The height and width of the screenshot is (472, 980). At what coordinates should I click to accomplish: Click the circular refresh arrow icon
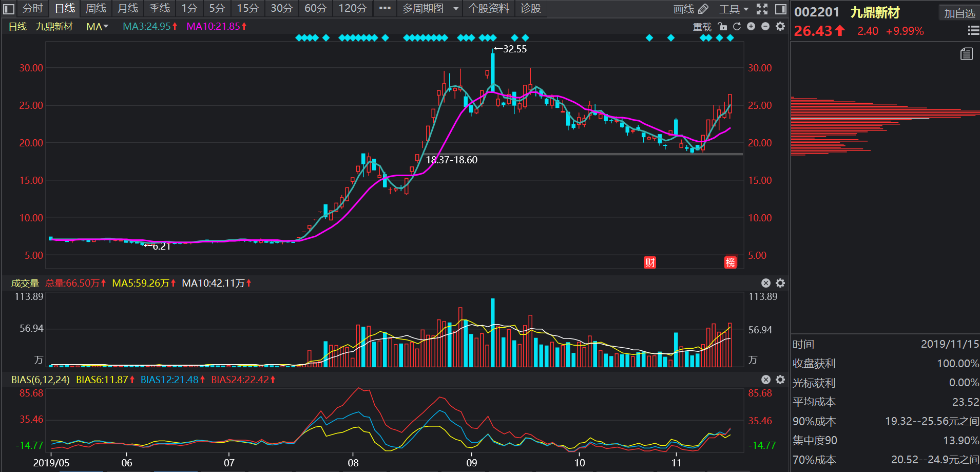pos(737,26)
